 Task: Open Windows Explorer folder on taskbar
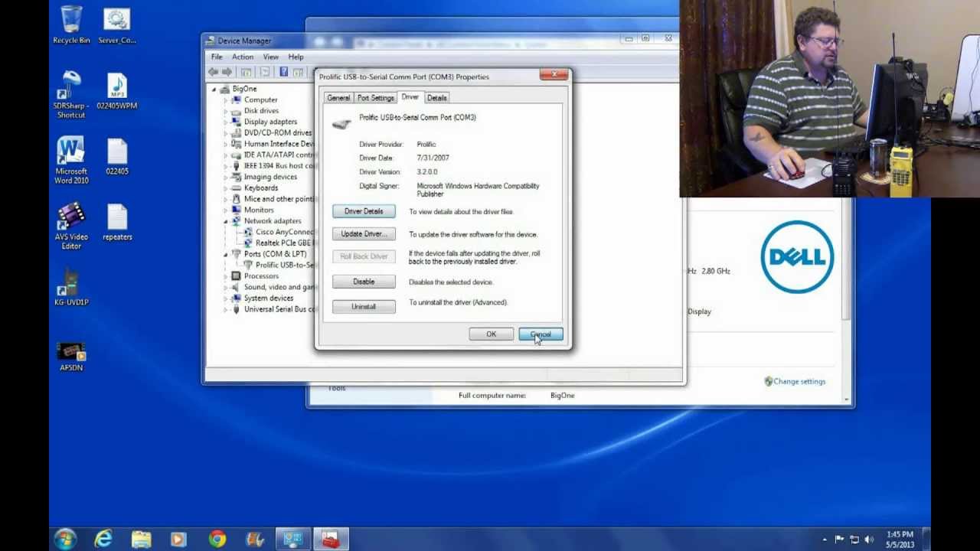pyautogui.click(x=141, y=540)
